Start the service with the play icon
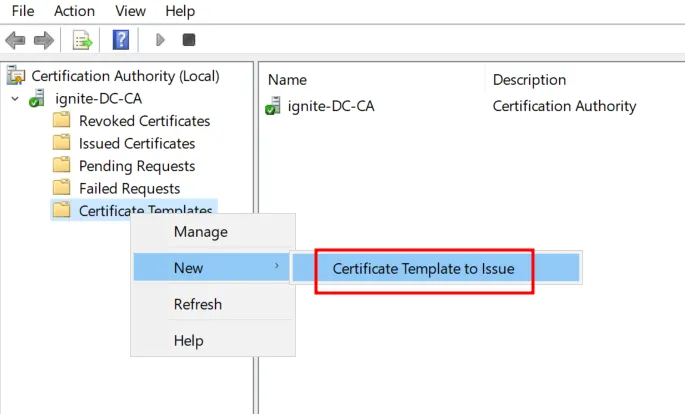Screen dimensions: 685x414 click(159, 40)
